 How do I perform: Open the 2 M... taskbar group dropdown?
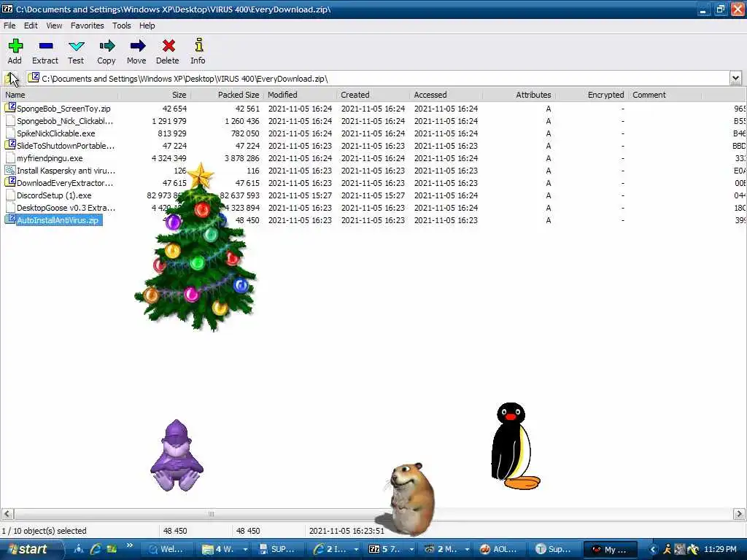(468, 549)
